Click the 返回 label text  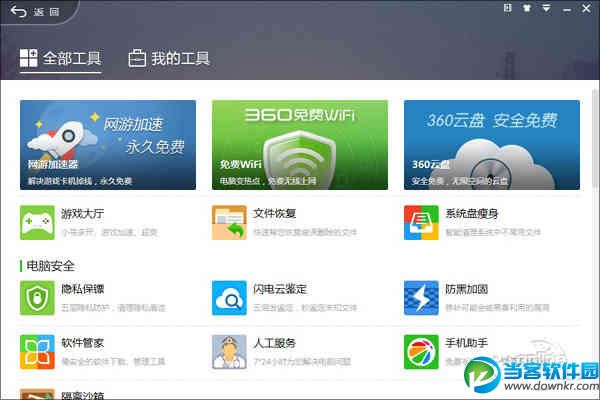tap(46, 12)
